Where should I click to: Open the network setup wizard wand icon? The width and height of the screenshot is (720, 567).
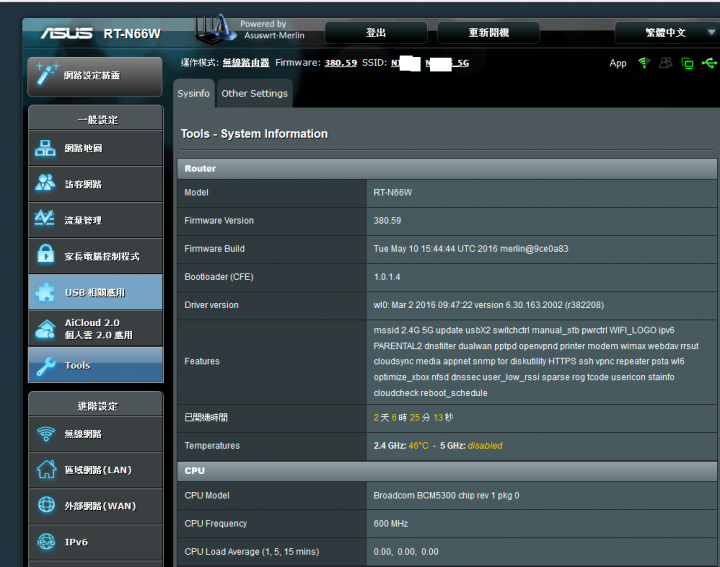pyautogui.click(x=47, y=74)
